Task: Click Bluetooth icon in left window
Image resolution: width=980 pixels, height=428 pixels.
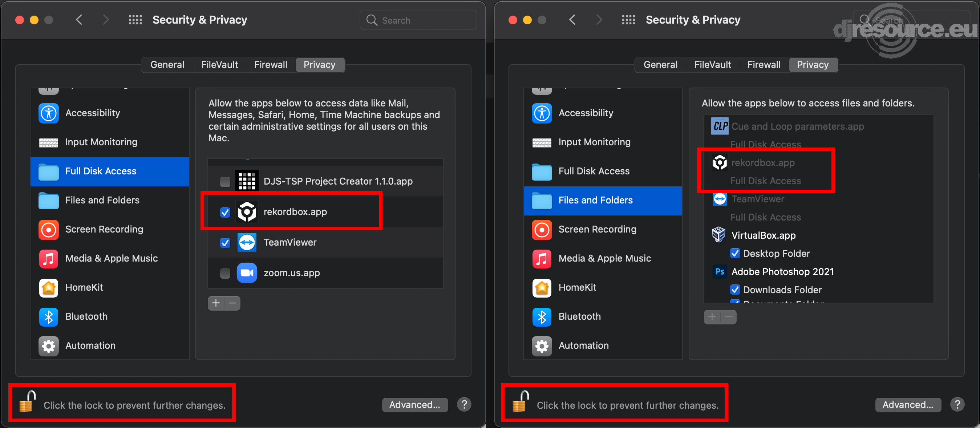Action: click(x=48, y=316)
